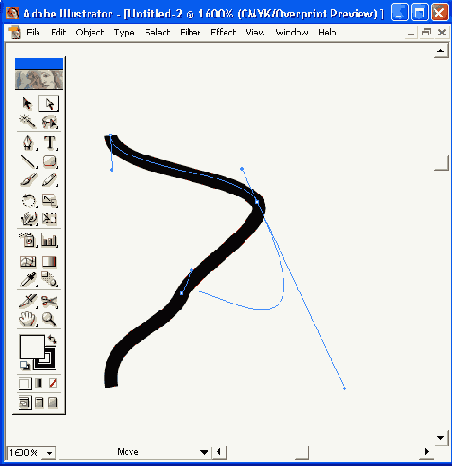Click the vertical scrollbar down arrow
The width and height of the screenshot is (452, 466).
tap(441, 438)
